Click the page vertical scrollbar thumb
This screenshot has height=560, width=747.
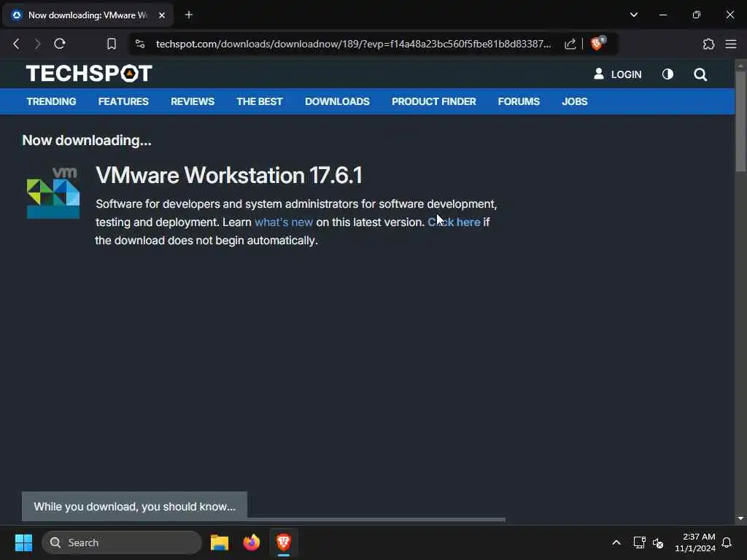pos(740,121)
